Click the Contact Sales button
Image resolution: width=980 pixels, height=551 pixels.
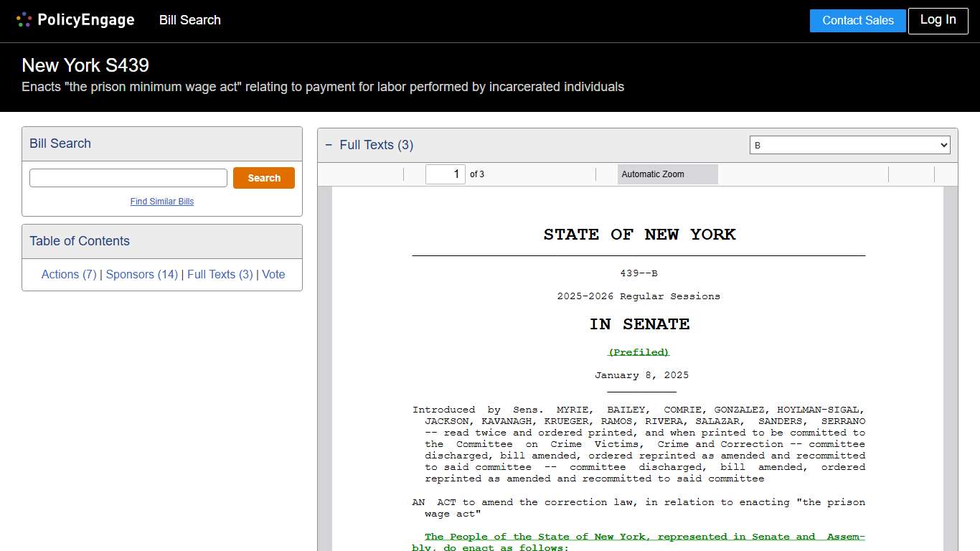tap(857, 20)
